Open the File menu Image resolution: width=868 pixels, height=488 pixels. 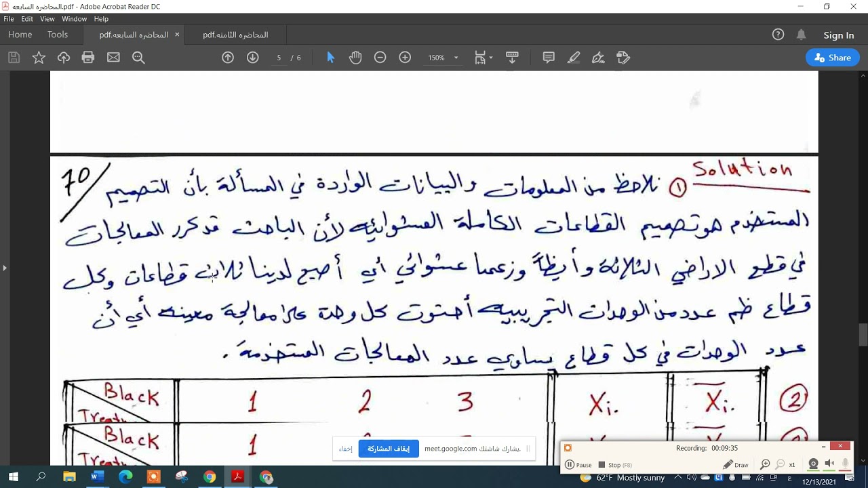tap(9, 19)
